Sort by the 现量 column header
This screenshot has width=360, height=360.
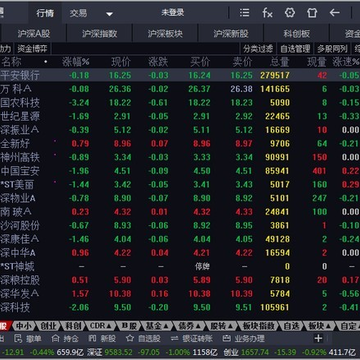pos(316,62)
